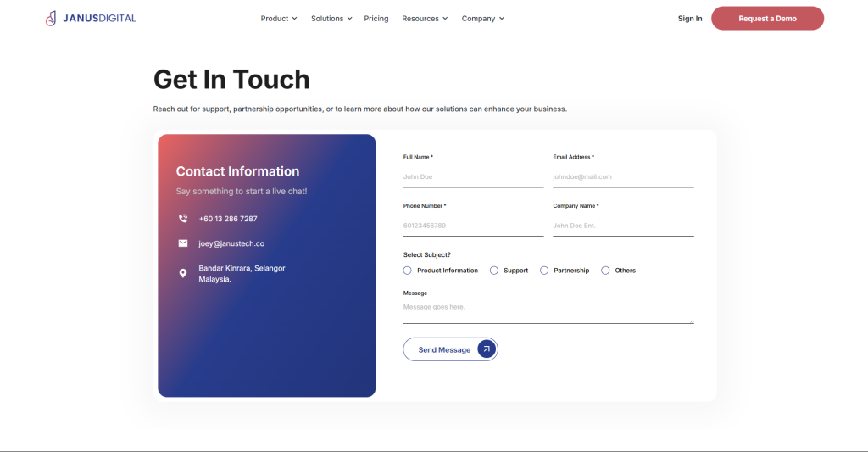Click the arrow icon in Send Message
This screenshot has height=452, width=868.
(487, 349)
